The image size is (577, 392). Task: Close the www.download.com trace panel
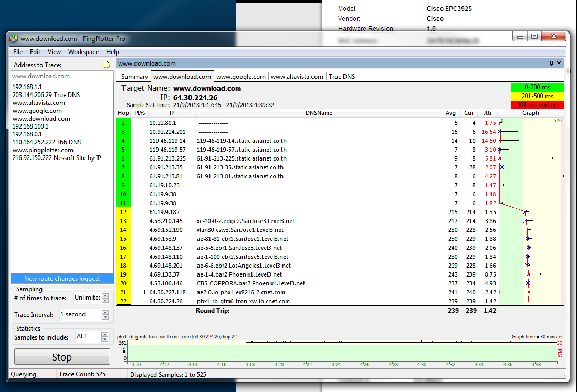559,63
